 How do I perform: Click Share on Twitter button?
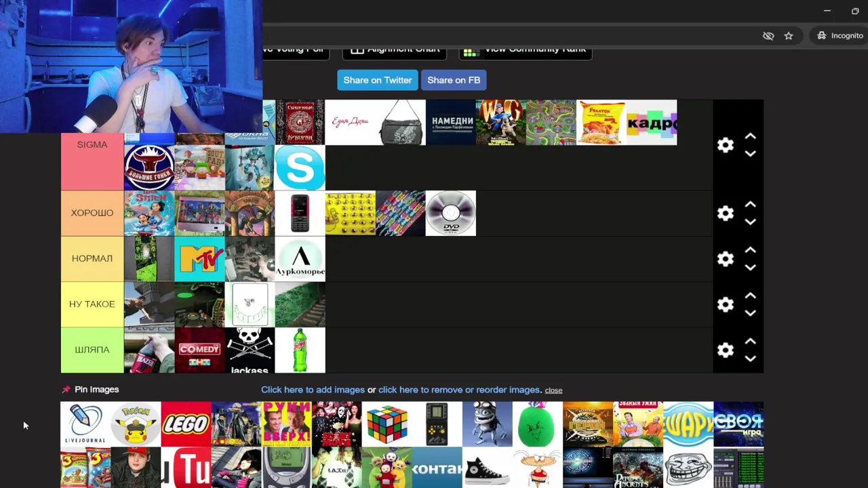tap(378, 80)
